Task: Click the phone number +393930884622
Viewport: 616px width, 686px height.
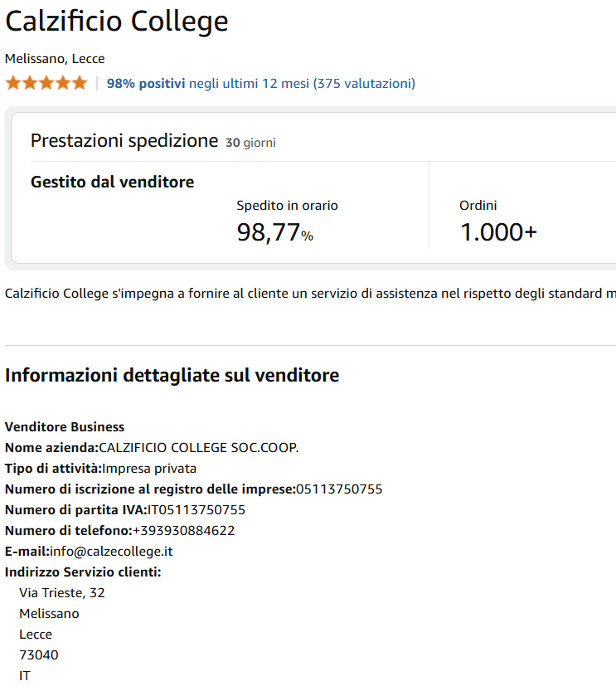Action: (x=183, y=531)
